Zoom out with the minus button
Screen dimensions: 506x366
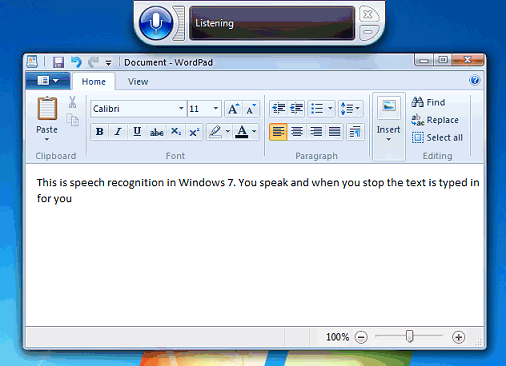tap(361, 337)
